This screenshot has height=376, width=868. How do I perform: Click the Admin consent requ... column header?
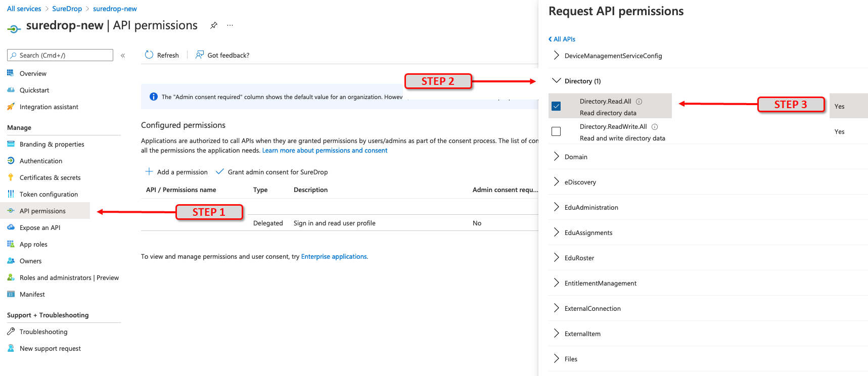point(505,190)
